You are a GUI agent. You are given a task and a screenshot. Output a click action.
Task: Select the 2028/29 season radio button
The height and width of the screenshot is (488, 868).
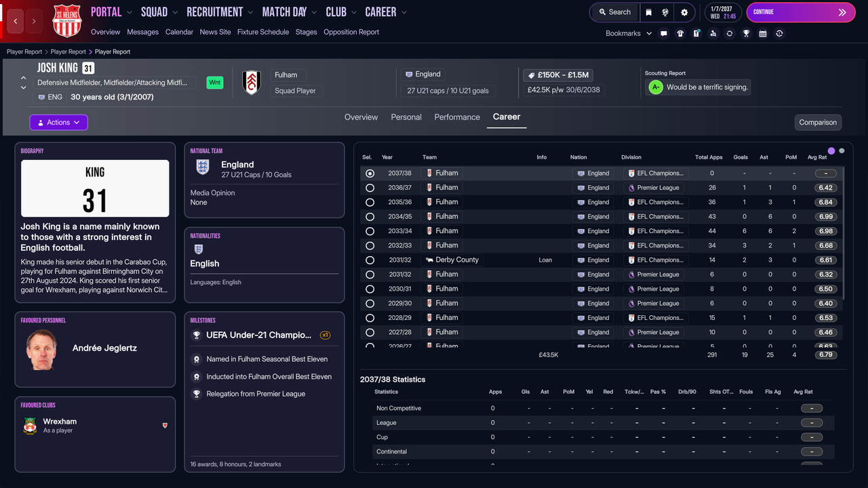click(370, 318)
